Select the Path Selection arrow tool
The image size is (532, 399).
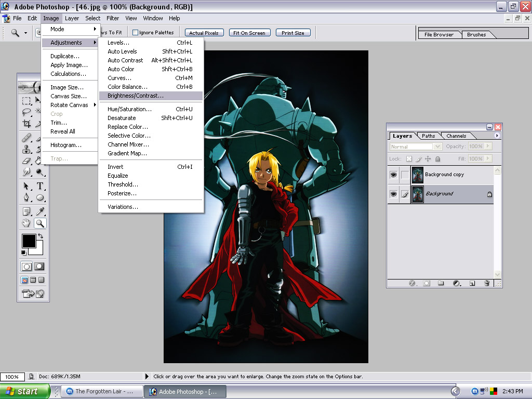pyautogui.click(x=26, y=186)
